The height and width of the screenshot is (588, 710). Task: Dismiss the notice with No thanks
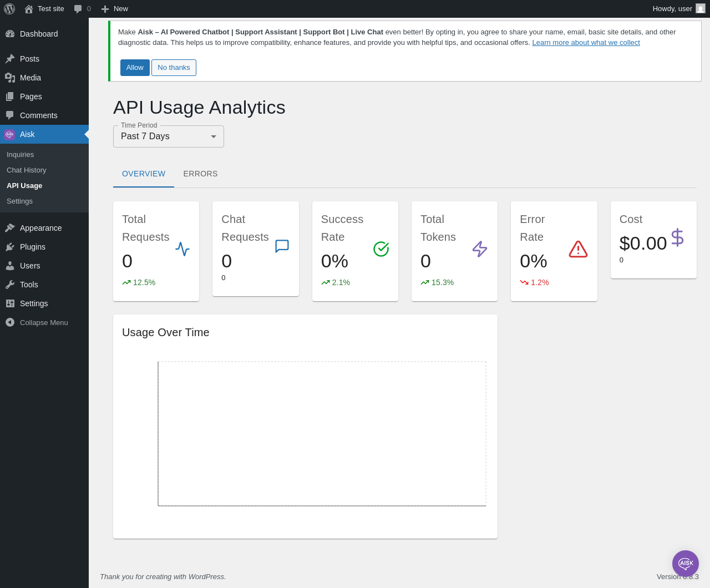coord(174,68)
